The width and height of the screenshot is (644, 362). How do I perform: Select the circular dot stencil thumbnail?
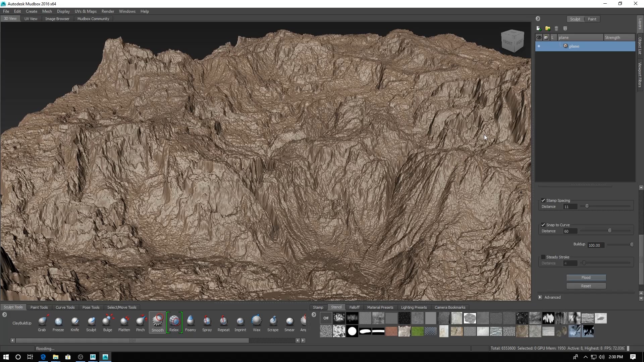point(352,331)
